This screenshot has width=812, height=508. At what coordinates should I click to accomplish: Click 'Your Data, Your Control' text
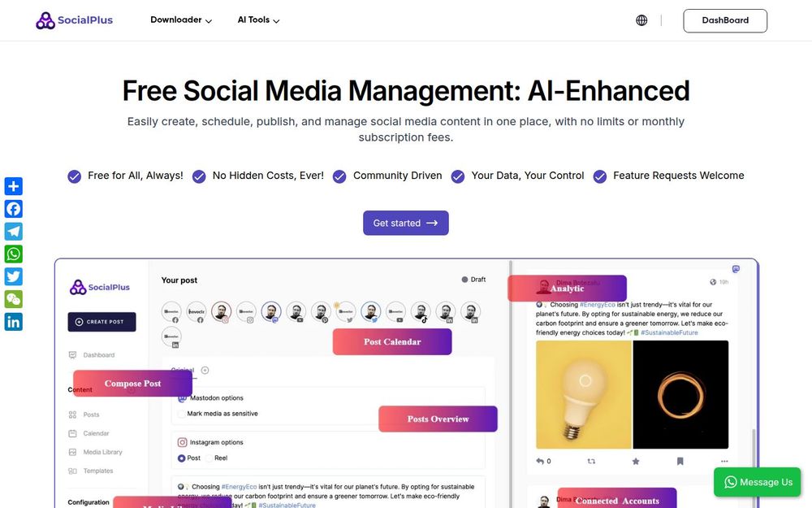click(527, 176)
